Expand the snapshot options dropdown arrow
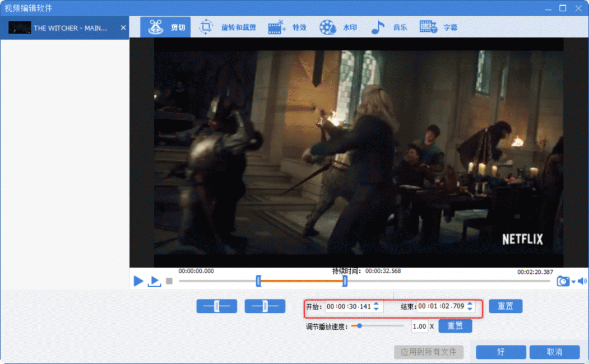Viewport: 589px width, 364px height. coord(573,282)
